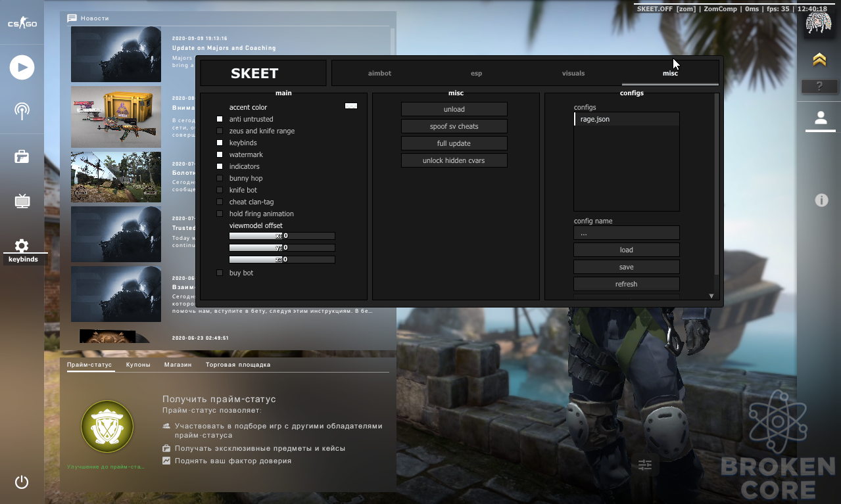Toggle watermark checkbox
The width and height of the screenshot is (841, 504).
coord(220,154)
